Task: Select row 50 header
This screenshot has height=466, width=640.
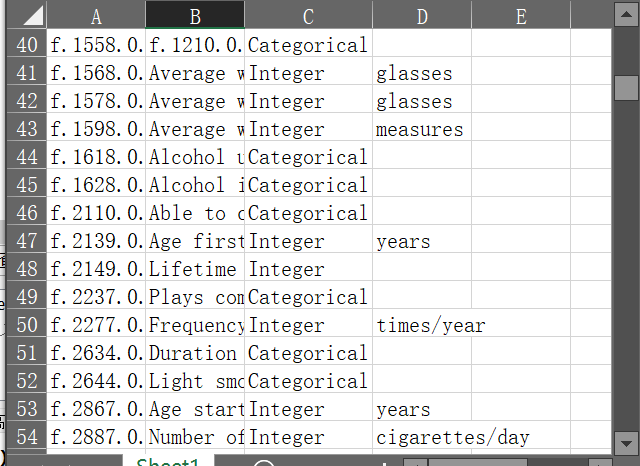Action: [27, 325]
